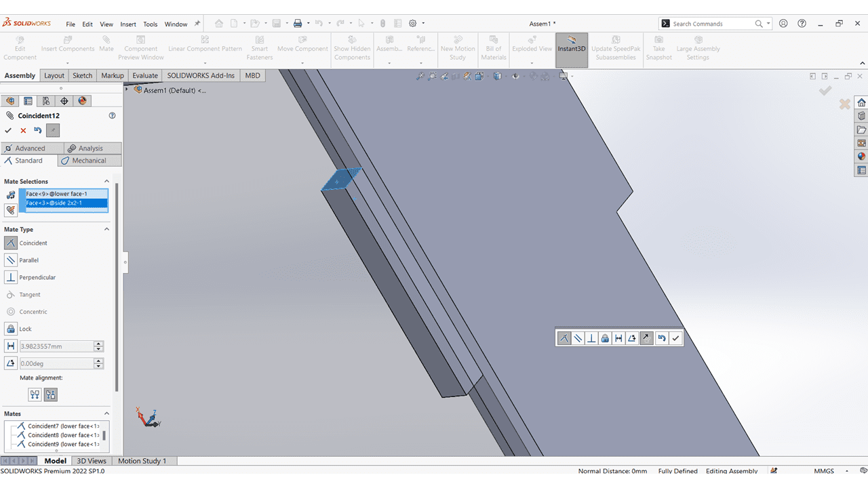The width and height of the screenshot is (868, 488).
Task: Open the SOLIDWORKS Add-Ins tab
Action: pyautogui.click(x=201, y=75)
